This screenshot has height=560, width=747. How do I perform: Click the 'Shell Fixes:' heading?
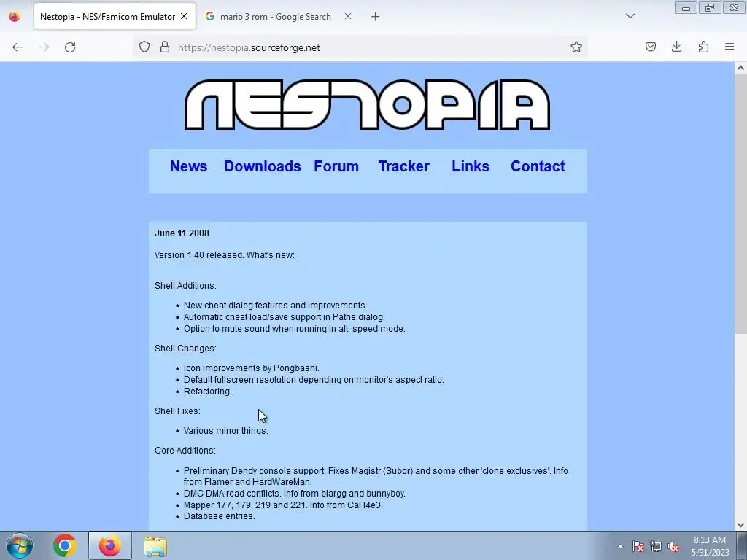tap(177, 411)
